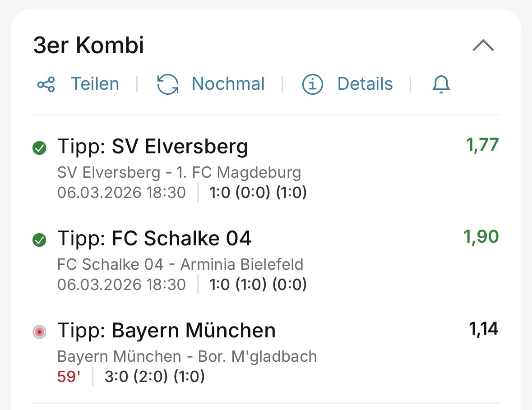Click the 3er Kombi heading
The height and width of the screenshot is (410, 532).
click(x=88, y=46)
